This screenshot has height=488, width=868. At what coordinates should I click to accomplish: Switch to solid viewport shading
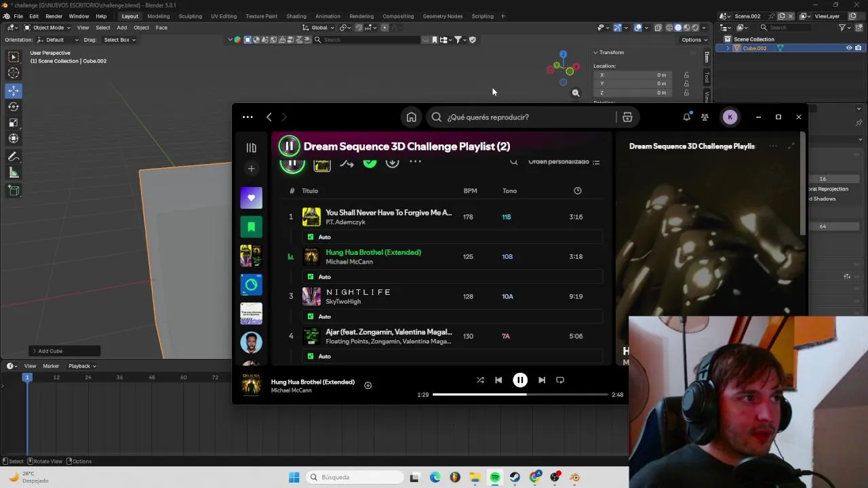tap(677, 28)
